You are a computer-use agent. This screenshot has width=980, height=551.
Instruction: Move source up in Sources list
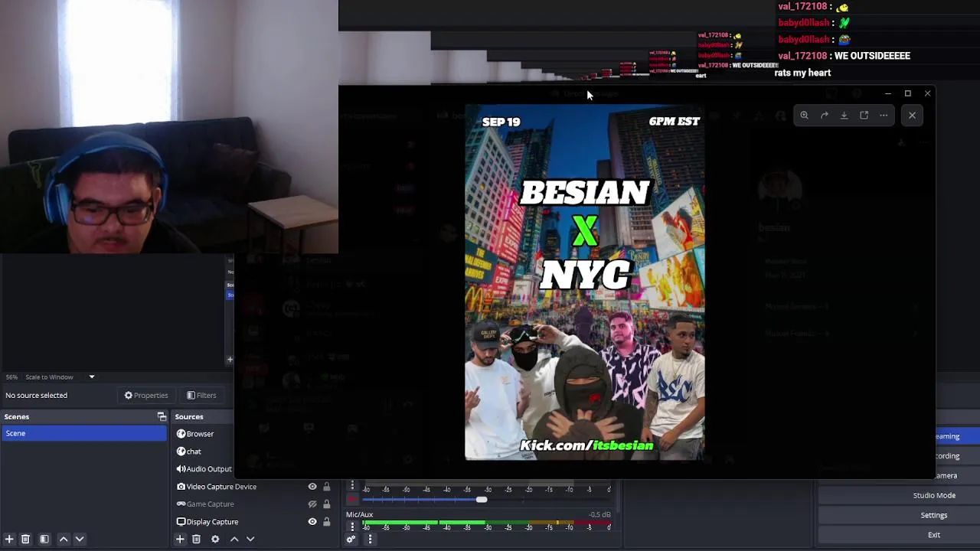coord(234,540)
